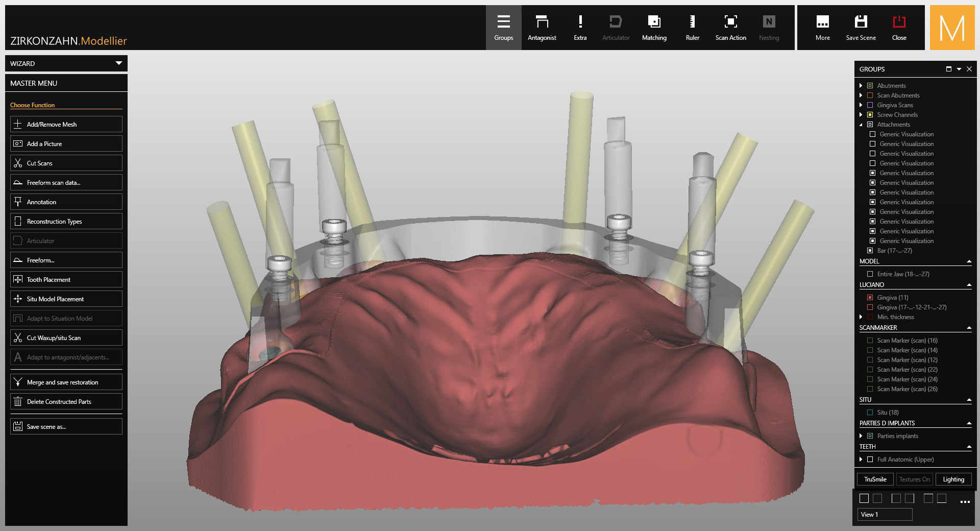Expand the Abutments group
Viewport: 980px width, 531px height.
(x=861, y=86)
